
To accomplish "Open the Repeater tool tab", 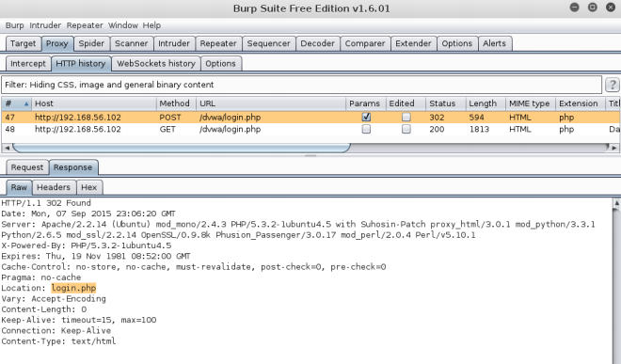I will click(218, 43).
